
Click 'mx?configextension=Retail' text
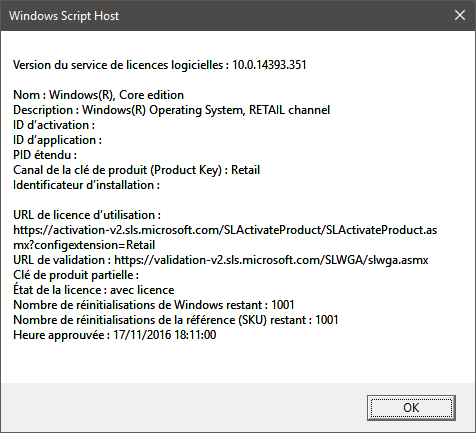(84, 245)
